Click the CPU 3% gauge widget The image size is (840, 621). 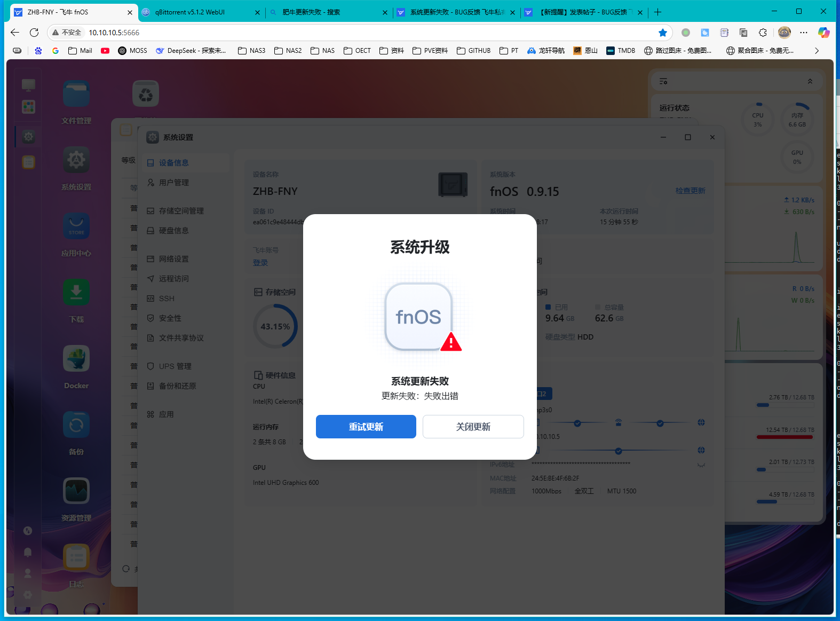tap(758, 120)
